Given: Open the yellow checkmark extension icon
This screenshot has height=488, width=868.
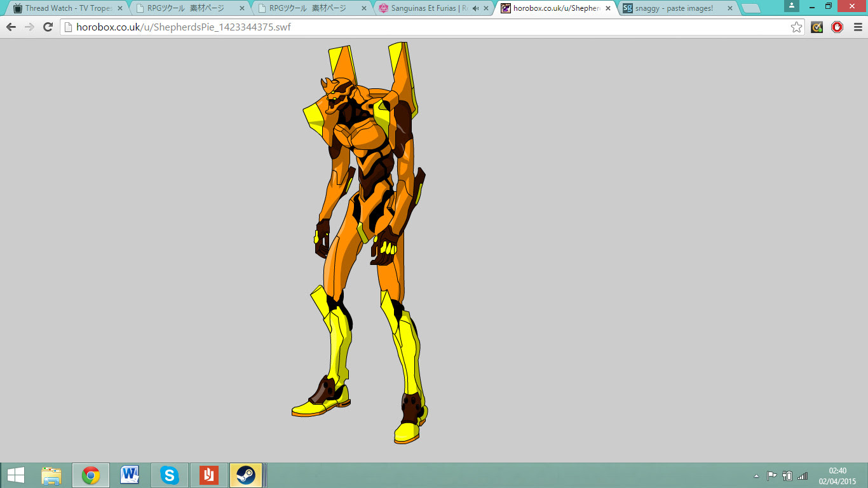Looking at the screenshot, I should click(817, 27).
